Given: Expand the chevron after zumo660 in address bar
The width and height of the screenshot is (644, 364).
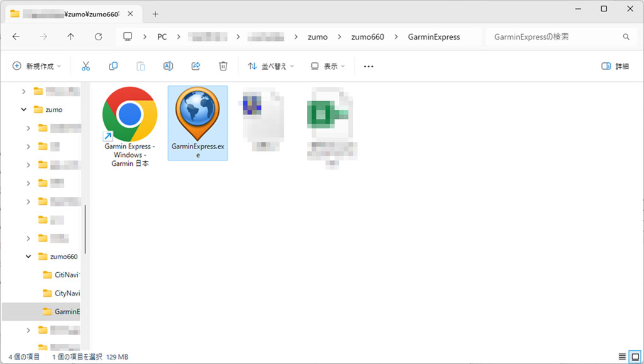Looking at the screenshot, I should tap(396, 37).
